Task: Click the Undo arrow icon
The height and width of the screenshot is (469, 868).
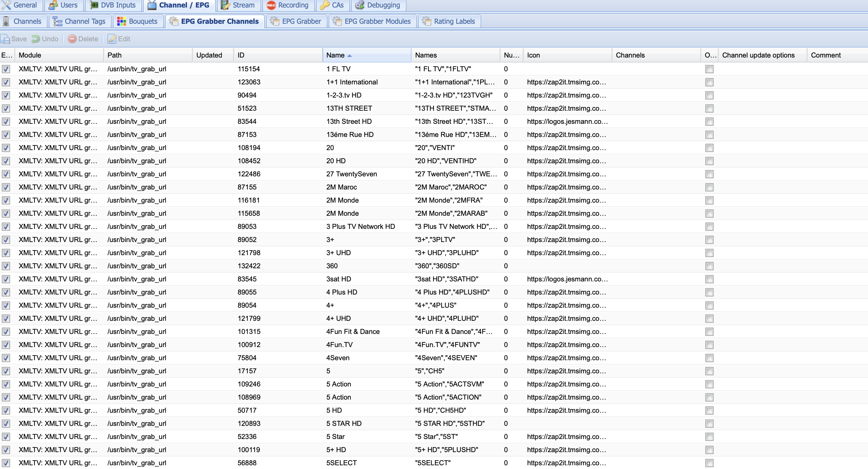Action: 35,39
